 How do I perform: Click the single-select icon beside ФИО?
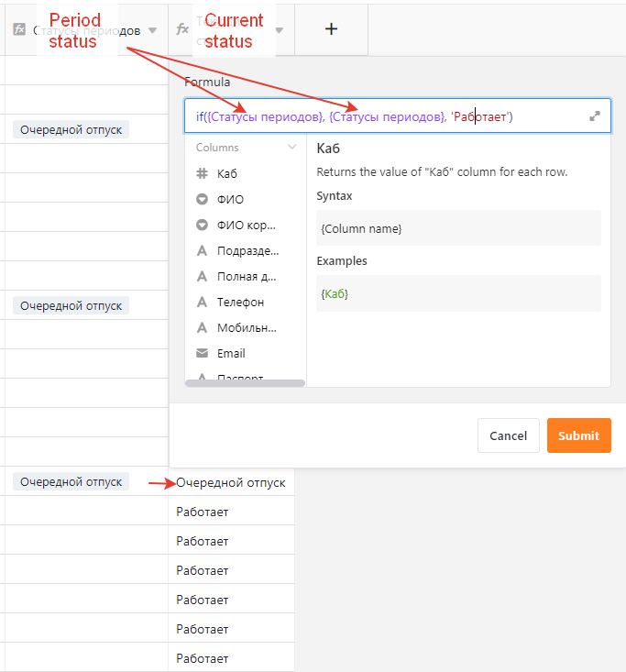(203, 199)
